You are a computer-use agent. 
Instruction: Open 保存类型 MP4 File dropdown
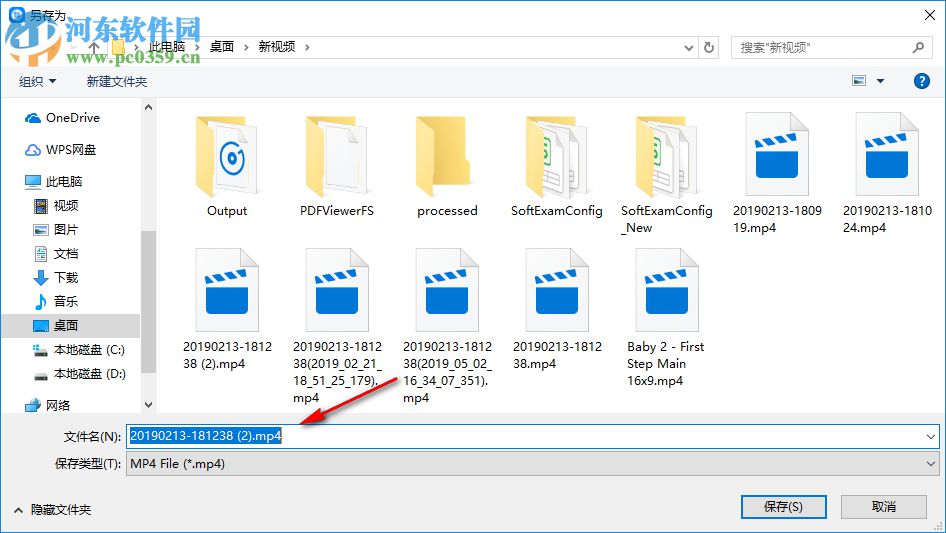[533, 464]
